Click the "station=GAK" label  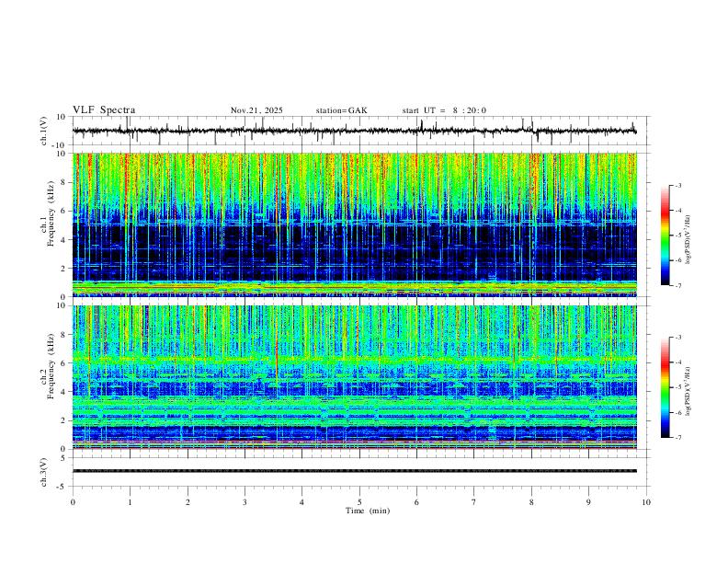tap(341, 110)
